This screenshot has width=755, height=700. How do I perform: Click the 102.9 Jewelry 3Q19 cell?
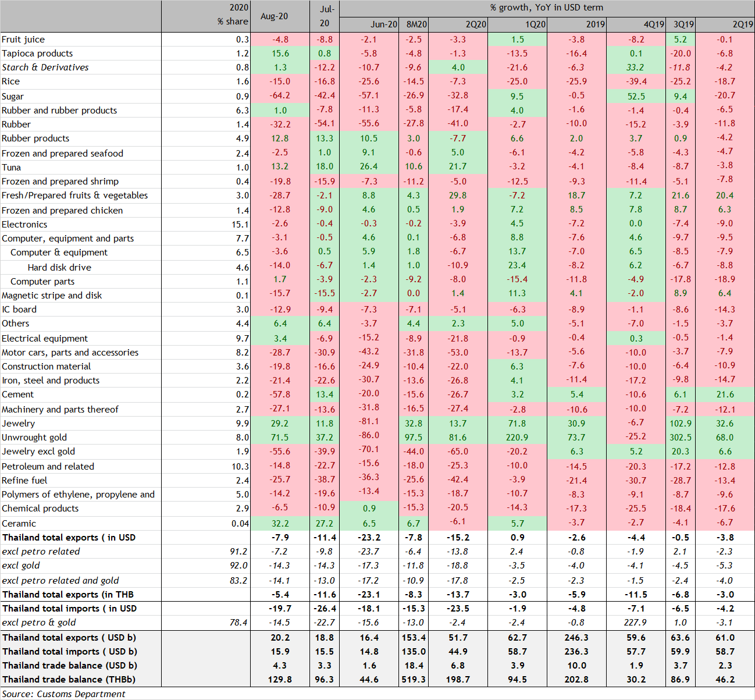(x=680, y=424)
